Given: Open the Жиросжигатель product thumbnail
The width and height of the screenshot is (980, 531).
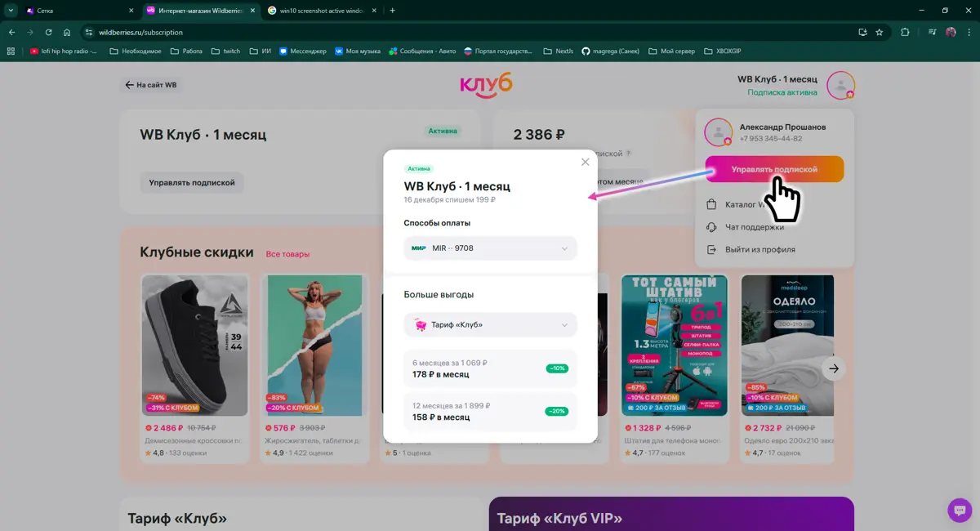Looking at the screenshot, I should (314, 345).
